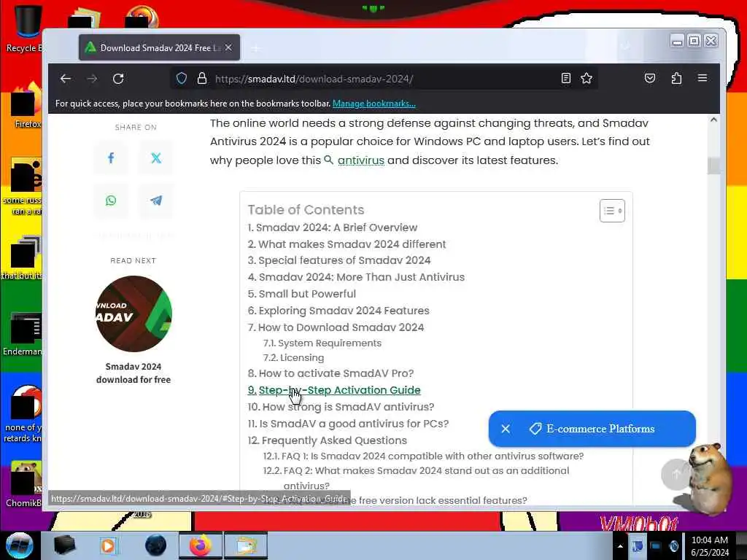Click the tray action center flag icon
Image resolution: width=747 pixels, height=560 pixels.
637,546
